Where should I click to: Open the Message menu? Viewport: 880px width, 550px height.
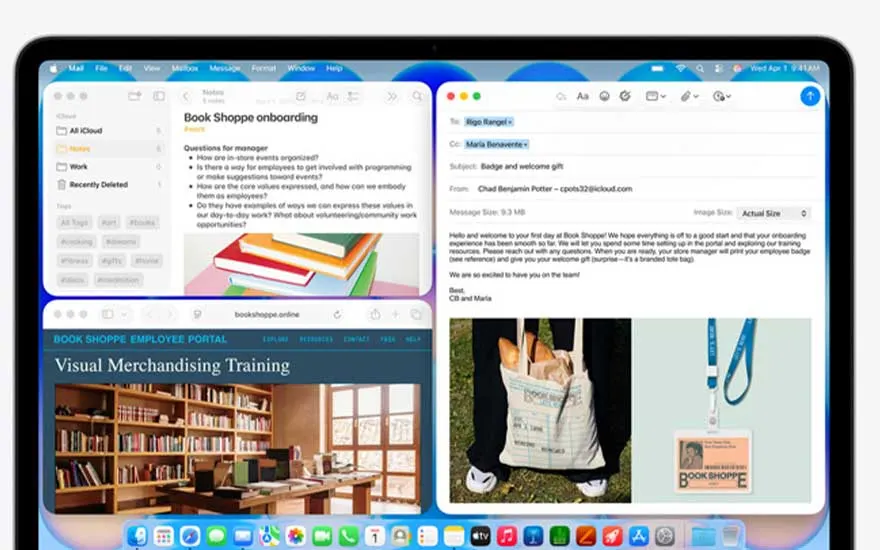coord(224,68)
